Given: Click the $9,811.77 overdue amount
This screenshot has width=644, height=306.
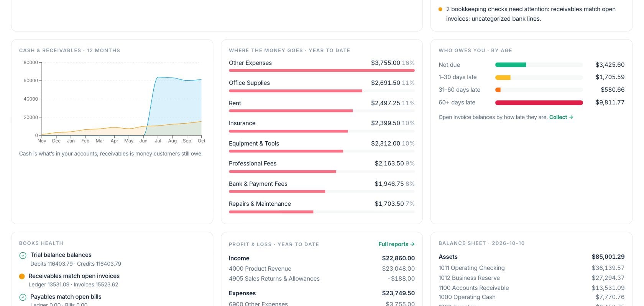Looking at the screenshot, I should tap(610, 103).
